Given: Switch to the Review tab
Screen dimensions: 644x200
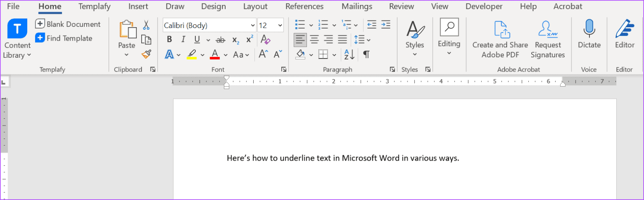Looking at the screenshot, I should tap(401, 6).
